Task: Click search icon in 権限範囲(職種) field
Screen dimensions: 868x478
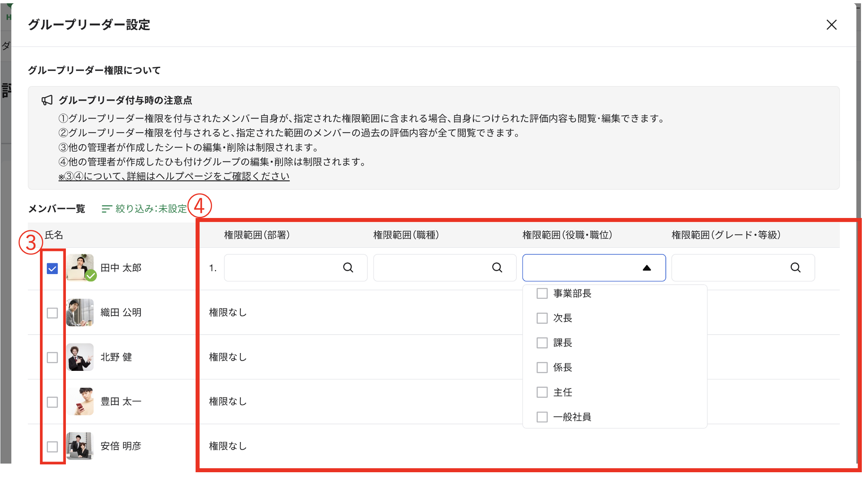Action: pyautogui.click(x=497, y=268)
